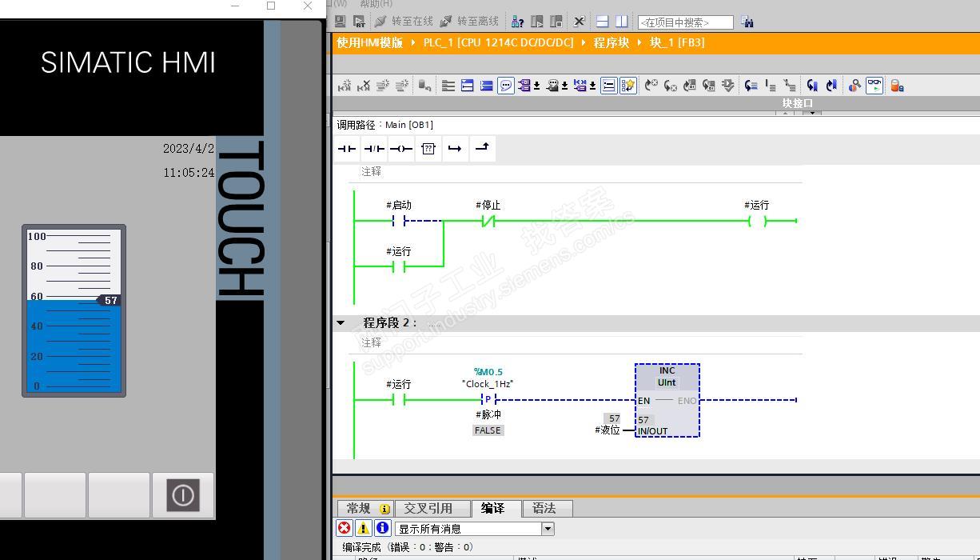Open accessible devices icon
Screen dimensions: 980x560
518,22
